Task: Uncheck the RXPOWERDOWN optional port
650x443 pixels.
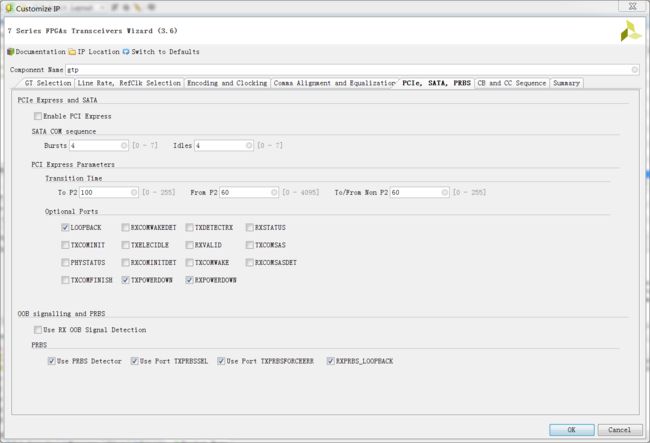Action: click(x=189, y=280)
